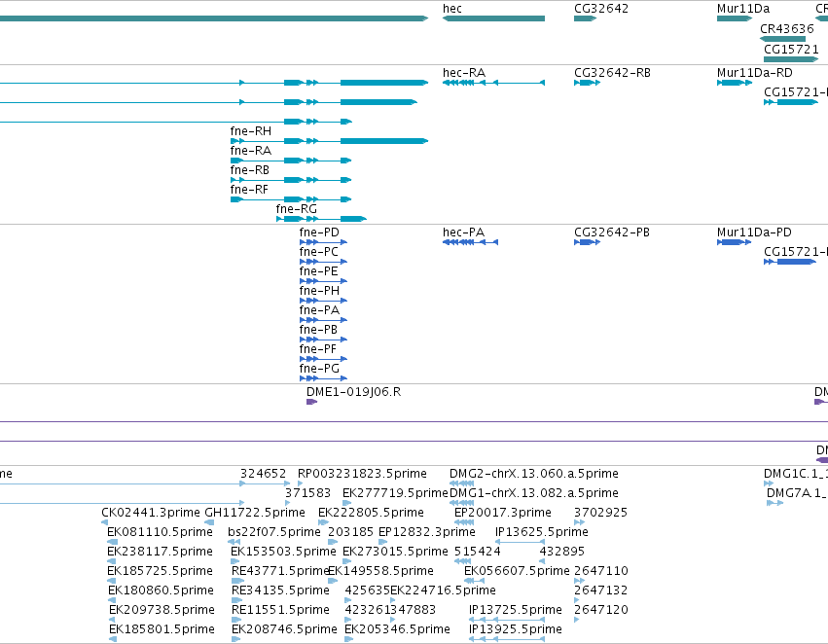The image size is (828, 644).
Task: Select the IP13625.5prime alignment
Action: coord(520,542)
